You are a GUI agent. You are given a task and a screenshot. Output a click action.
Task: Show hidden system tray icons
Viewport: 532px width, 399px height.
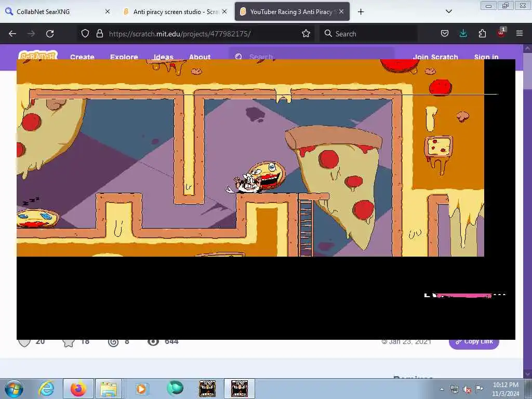pyautogui.click(x=442, y=390)
